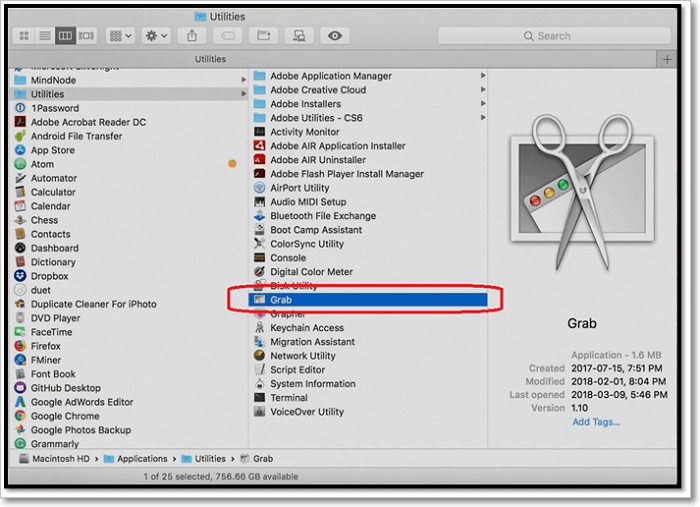The image size is (700, 507).
Task: Select the 1Password app icon
Action: tap(20, 108)
